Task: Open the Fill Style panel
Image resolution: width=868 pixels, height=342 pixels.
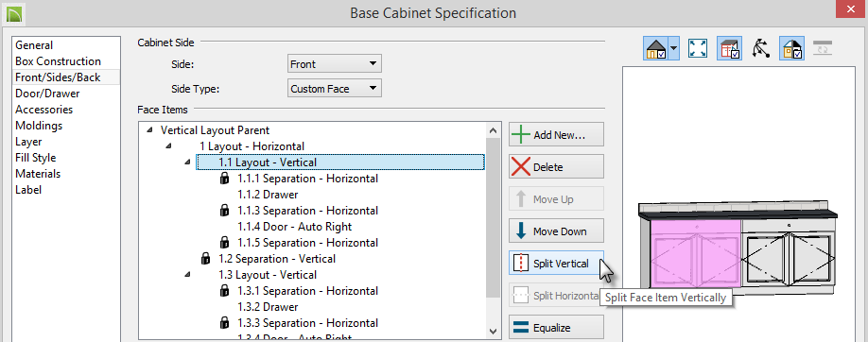Action: (36, 158)
